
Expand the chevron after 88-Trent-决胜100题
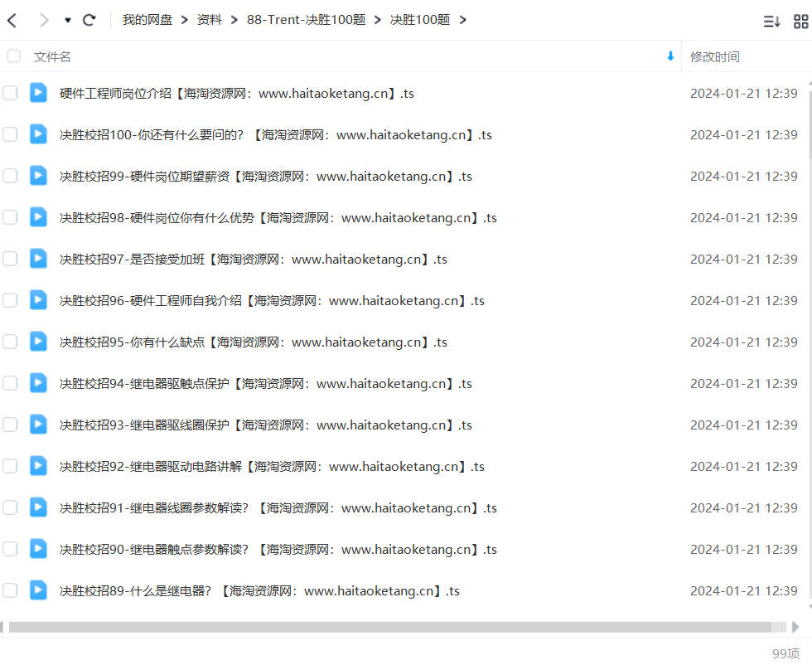point(378,20)
